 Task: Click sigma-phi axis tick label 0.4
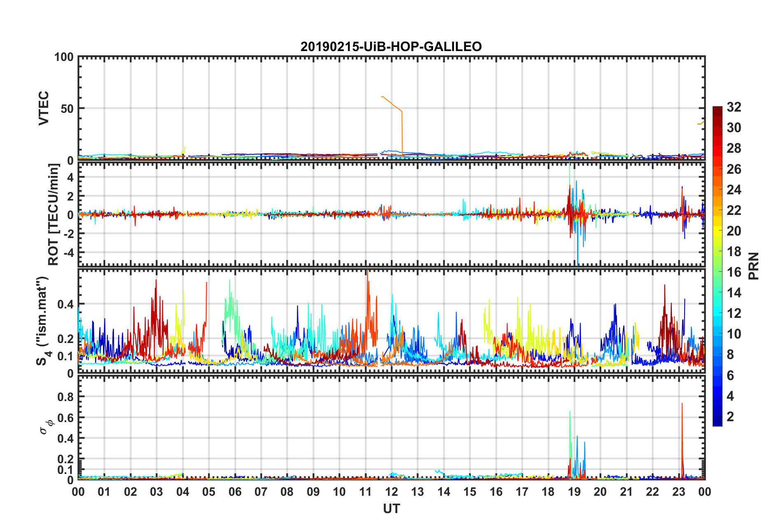click(x=65, y=439)
